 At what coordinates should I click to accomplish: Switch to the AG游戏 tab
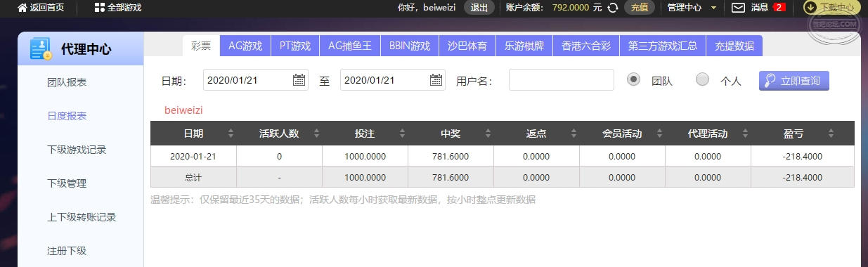pos(245,46)
